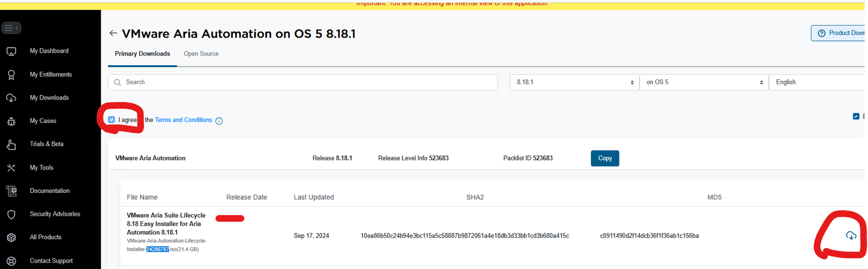Screen dimensions: 868x269
Task: Click the VMware Aria Automation section title
Action: (150, 158)
